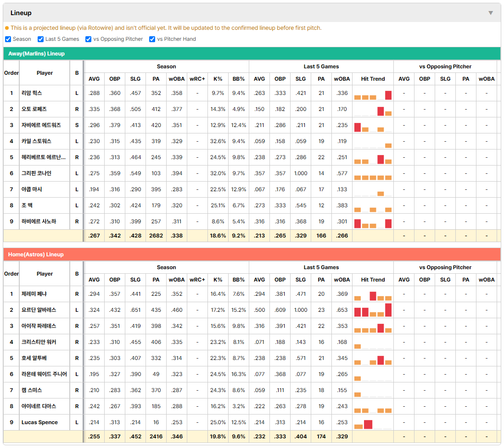Disable the vs Opposing Pitcher checkbox
This screenshot has height=448, width=504.
[x=89, y=39]
